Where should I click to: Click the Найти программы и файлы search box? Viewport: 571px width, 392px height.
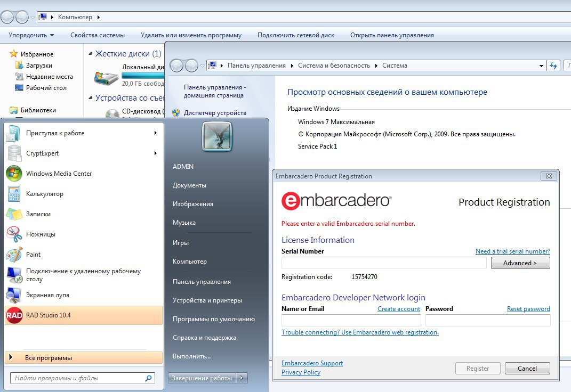82,378
